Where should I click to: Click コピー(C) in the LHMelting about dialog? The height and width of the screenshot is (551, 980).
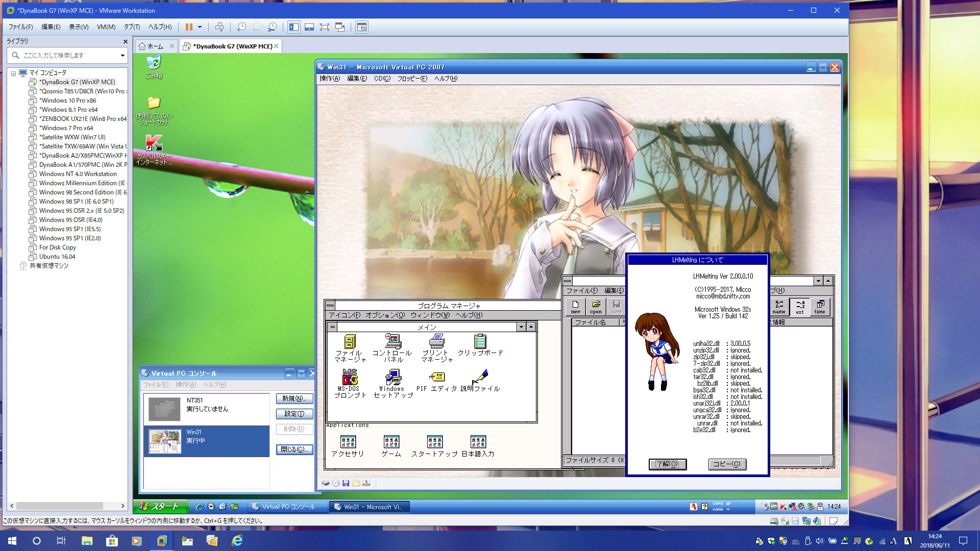click(x=727, y=464)
